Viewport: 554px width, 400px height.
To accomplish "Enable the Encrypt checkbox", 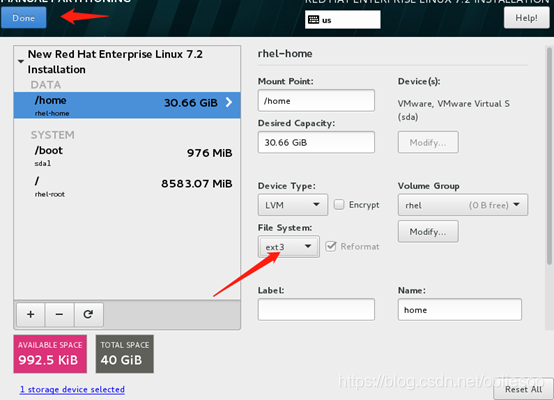I will (x=339, y=205).
